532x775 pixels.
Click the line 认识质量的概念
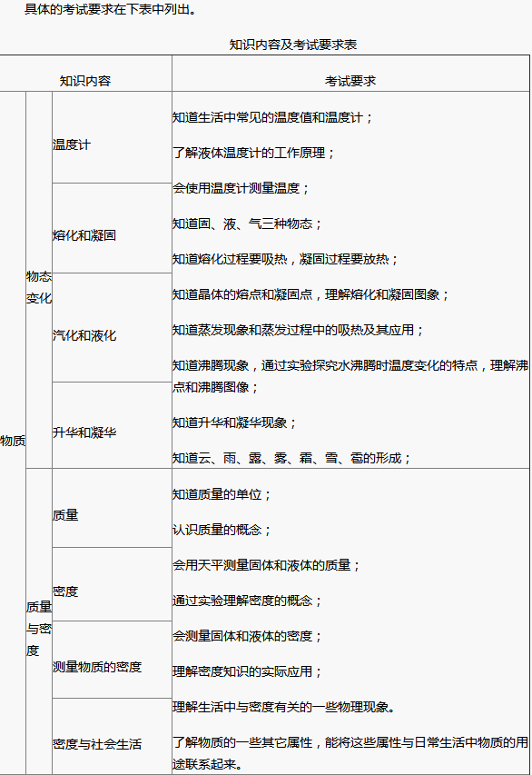click(x=222, y=530)
